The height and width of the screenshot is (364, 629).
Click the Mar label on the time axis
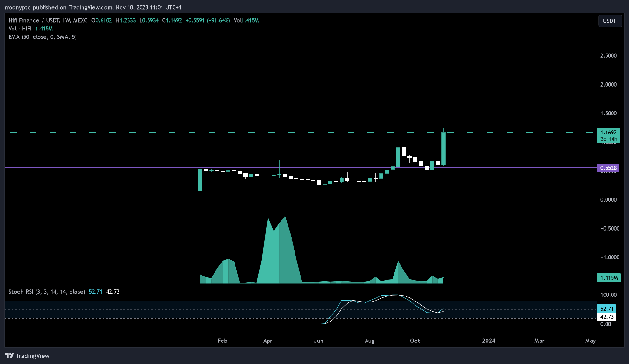click(x=539, y=341)
